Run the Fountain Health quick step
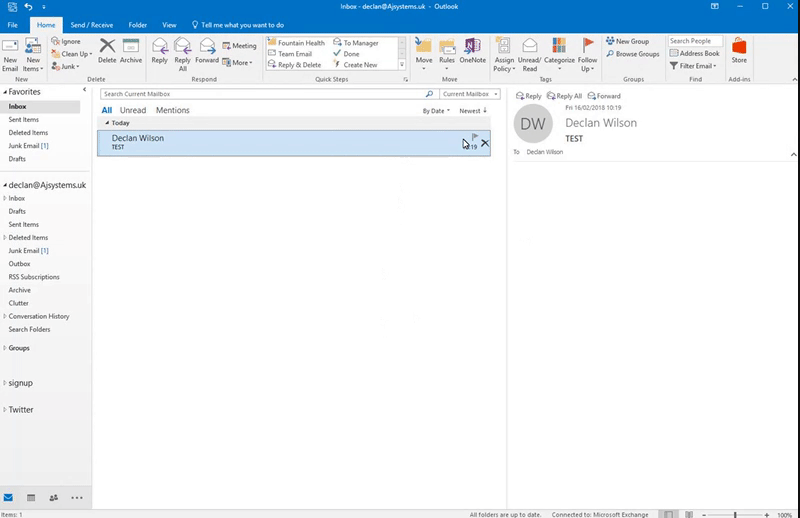The image size is (800, 518). [296, 43]
